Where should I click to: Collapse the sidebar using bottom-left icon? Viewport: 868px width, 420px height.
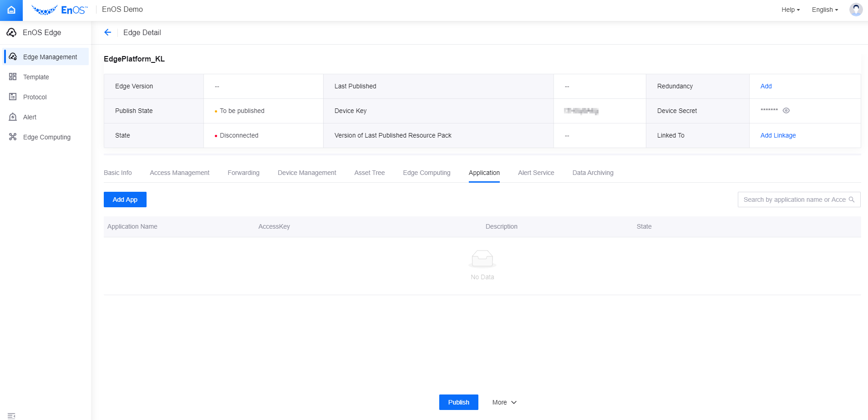[12, 415]
